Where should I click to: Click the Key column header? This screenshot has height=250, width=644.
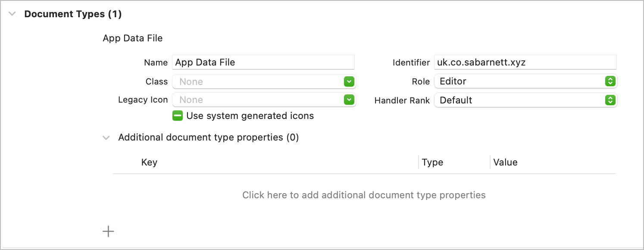point(149,162)
